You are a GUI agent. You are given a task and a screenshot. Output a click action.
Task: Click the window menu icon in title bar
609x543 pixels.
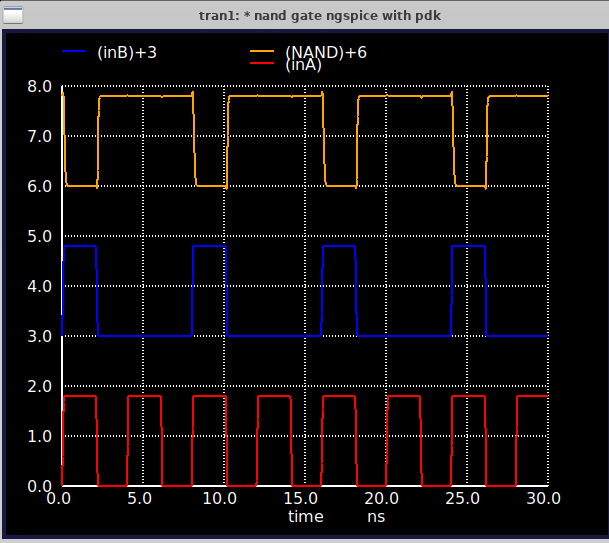13,14
